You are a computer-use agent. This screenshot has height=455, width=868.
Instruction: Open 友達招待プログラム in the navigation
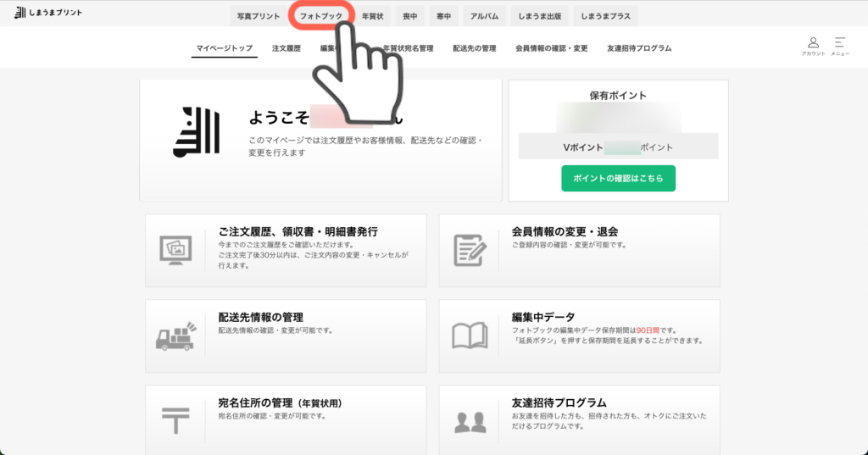pyautogui.click(x=639, y=48)
